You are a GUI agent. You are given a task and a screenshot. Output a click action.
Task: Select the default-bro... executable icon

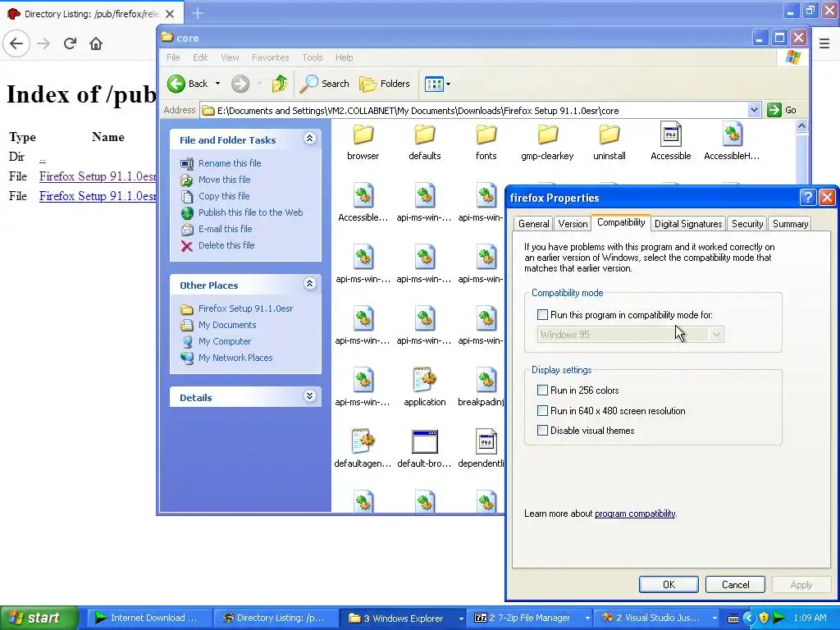[425, 441]
